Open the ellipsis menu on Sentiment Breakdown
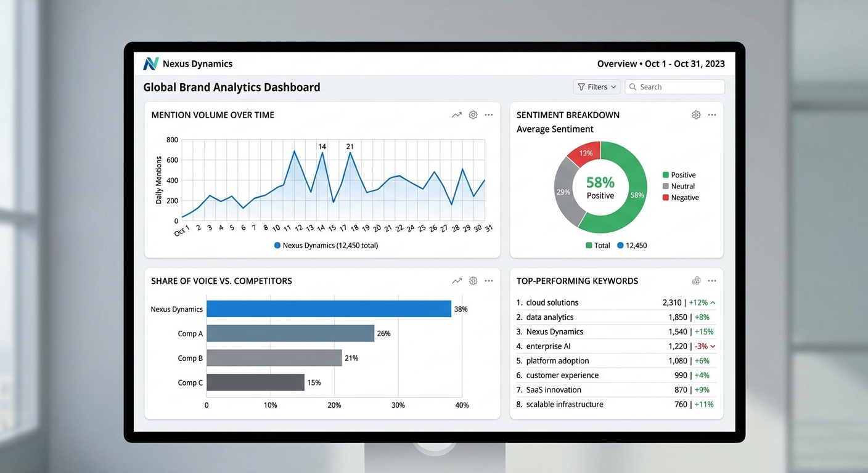Viewport: 868px width, 473px height. pyautogui.click(x=712, y=115)
